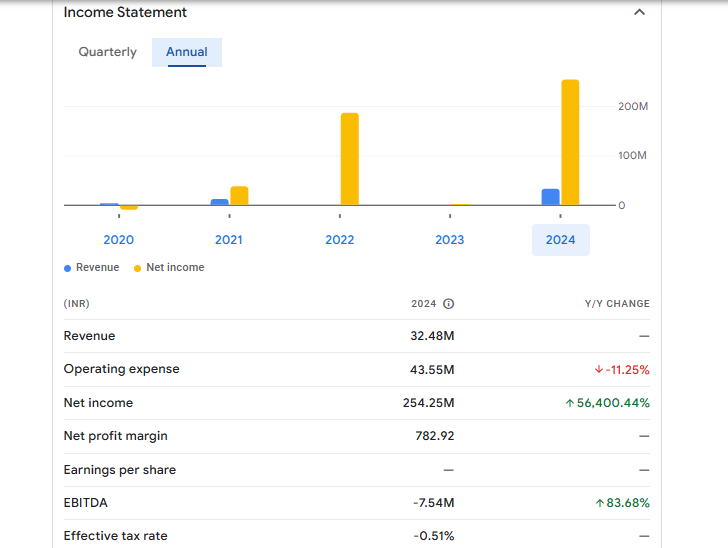This screenshot has height=548, width=728.
Task: Select year 2020 on the chart
Action: pos(118,240)
